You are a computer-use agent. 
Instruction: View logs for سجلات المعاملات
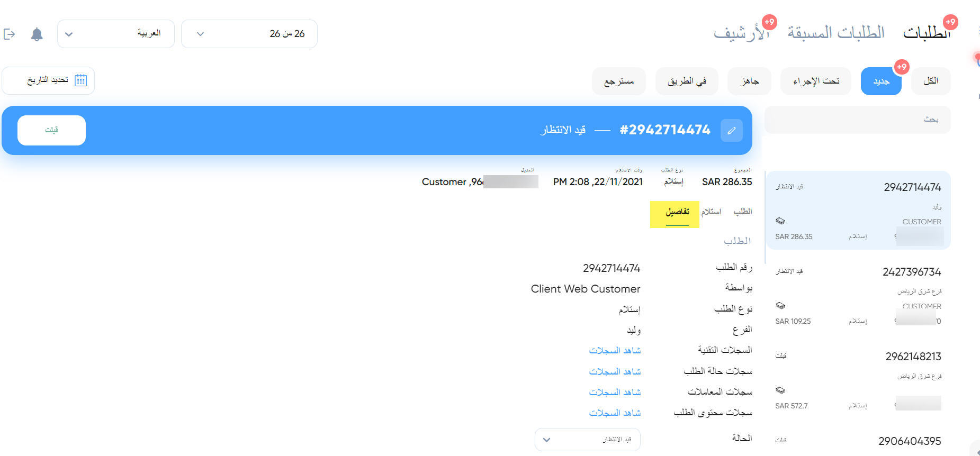pos(615,392)
